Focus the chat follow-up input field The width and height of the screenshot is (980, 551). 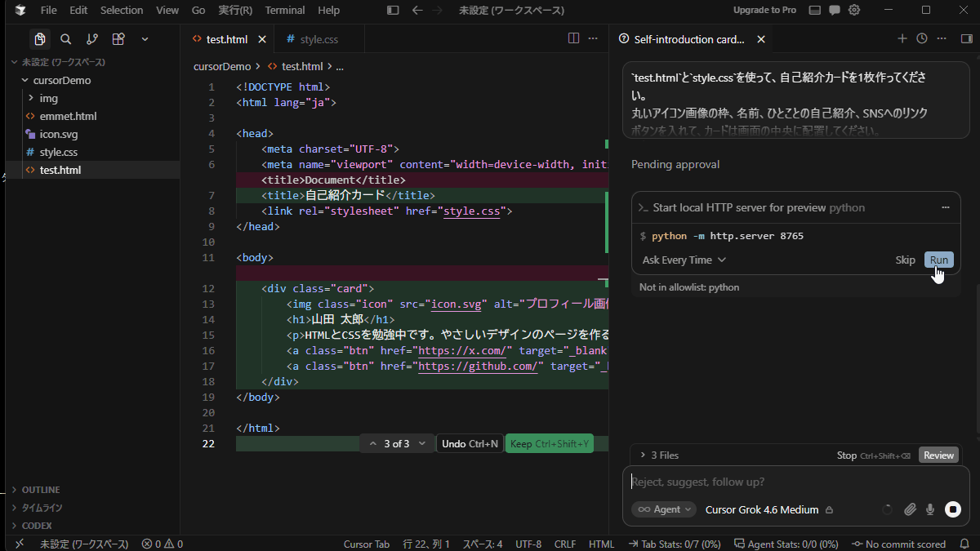[x=796, y=482]
